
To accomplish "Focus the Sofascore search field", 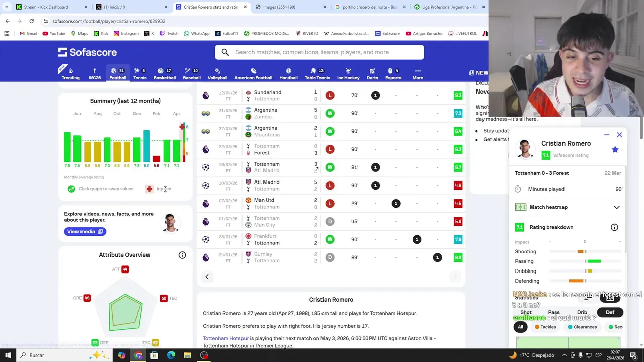I will pyautogui.click(x=319, y=52).
